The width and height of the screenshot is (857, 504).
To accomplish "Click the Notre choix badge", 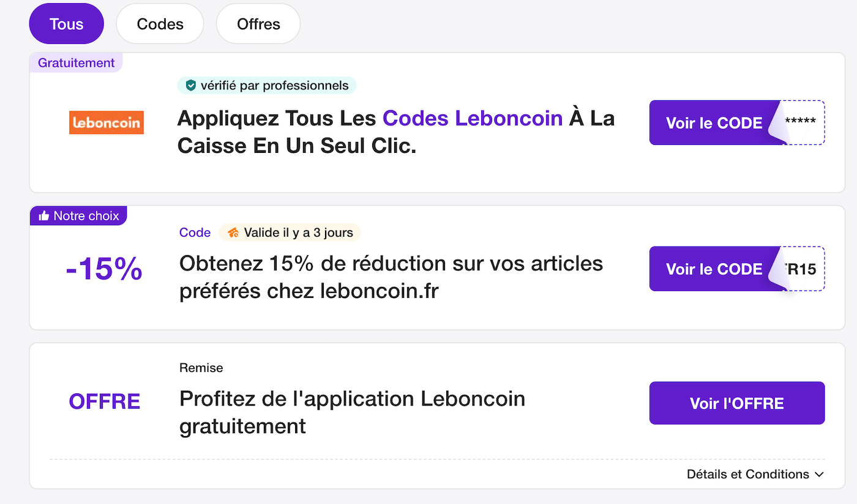I will tap(78, 215).
